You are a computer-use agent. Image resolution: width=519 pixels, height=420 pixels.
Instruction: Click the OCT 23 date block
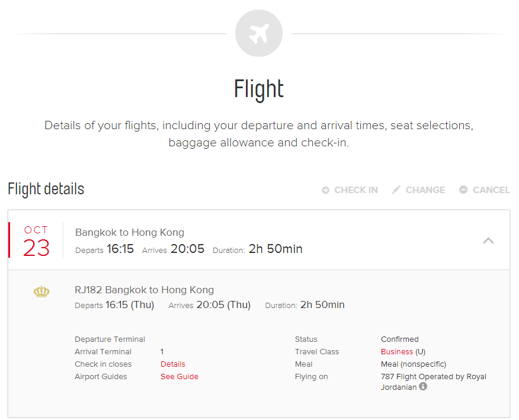point(36,241)
